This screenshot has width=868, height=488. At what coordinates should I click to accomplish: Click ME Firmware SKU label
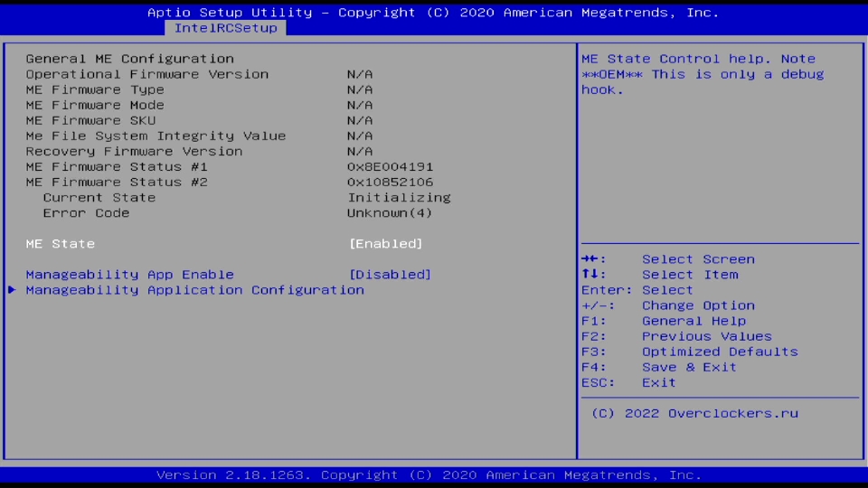pyautogui.click(x=90, y=120)
